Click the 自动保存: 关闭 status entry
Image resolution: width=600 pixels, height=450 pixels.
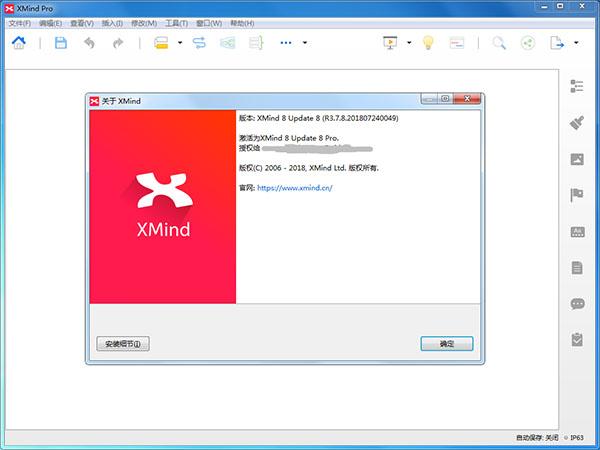[x=537, y=438]
